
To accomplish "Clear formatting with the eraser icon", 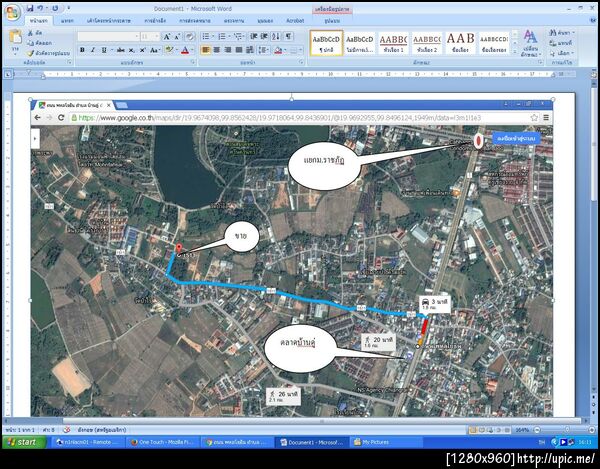I will pos(189,37).
